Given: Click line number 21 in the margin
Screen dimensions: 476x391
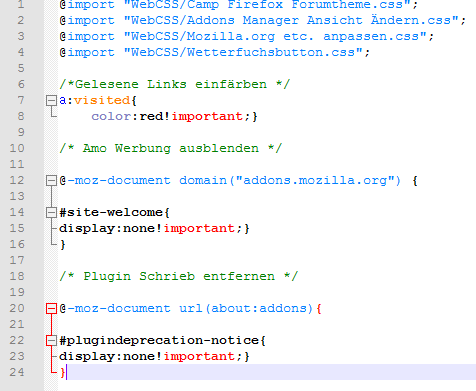Looking at the screenshot, I should tap(17, 324).
